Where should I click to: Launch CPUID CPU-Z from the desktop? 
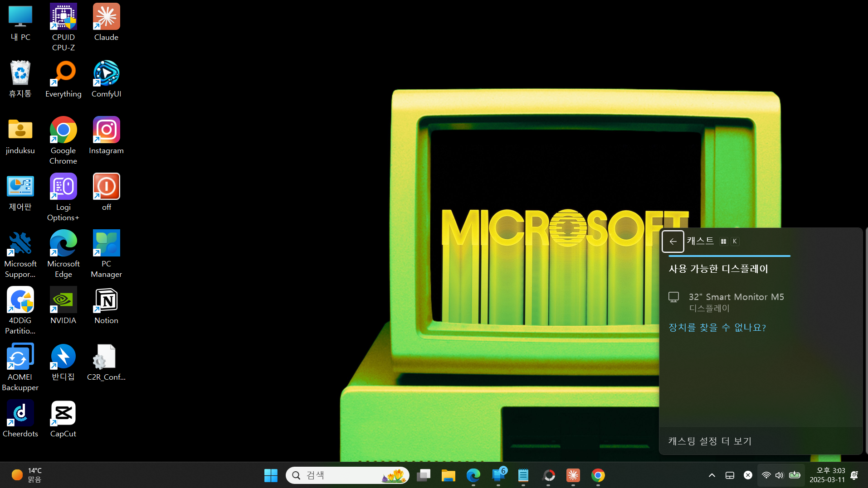click(x=63, y=27)
